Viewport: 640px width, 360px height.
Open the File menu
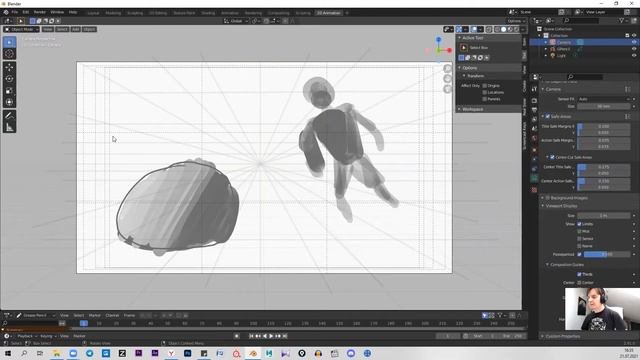coord(14,13)
